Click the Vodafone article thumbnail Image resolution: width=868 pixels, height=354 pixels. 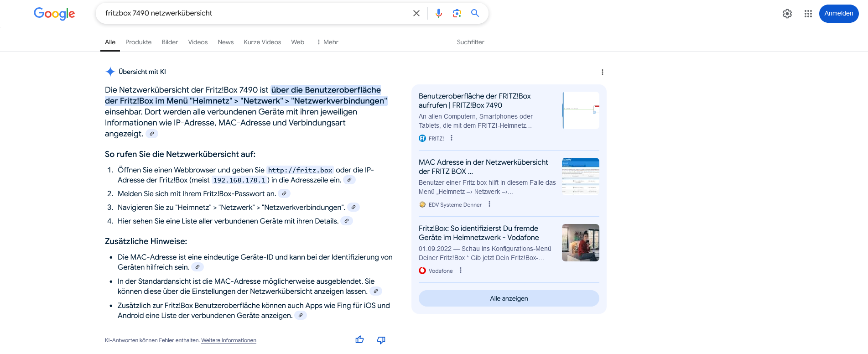coord(581,243)
